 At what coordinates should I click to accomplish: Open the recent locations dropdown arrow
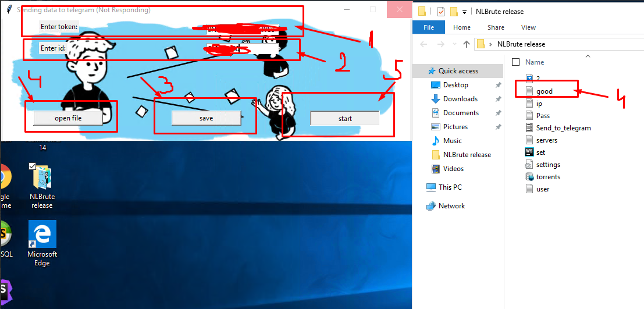tap(454, 44)
